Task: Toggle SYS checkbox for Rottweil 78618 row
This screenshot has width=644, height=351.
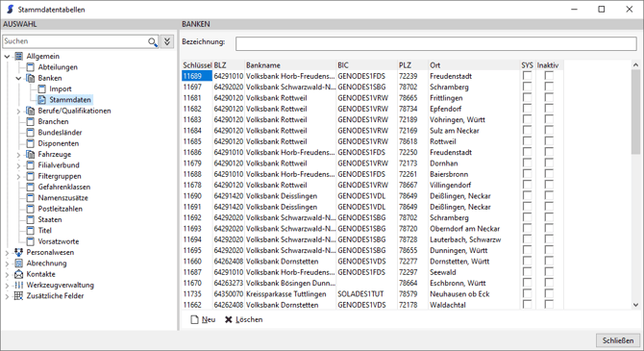Action: coord(527,141)
